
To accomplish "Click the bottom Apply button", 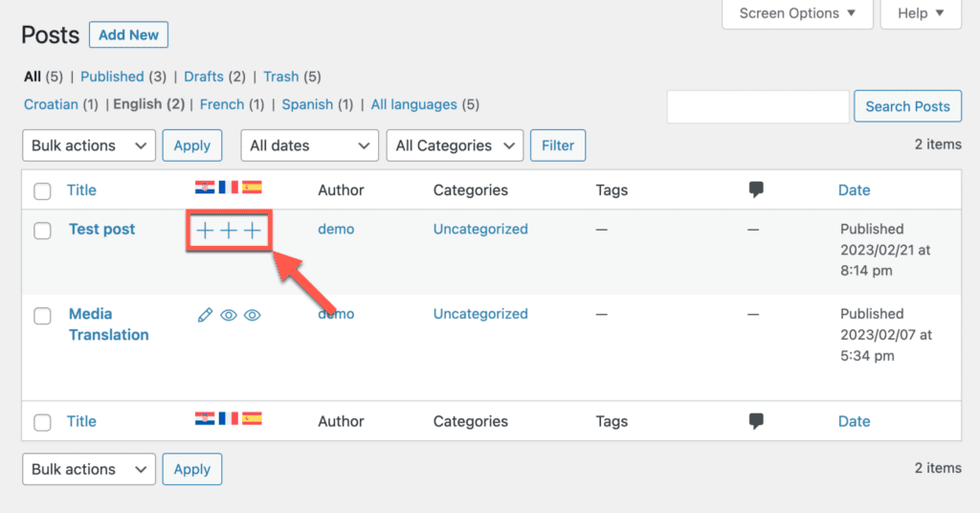I will click(x=192, y=469).
